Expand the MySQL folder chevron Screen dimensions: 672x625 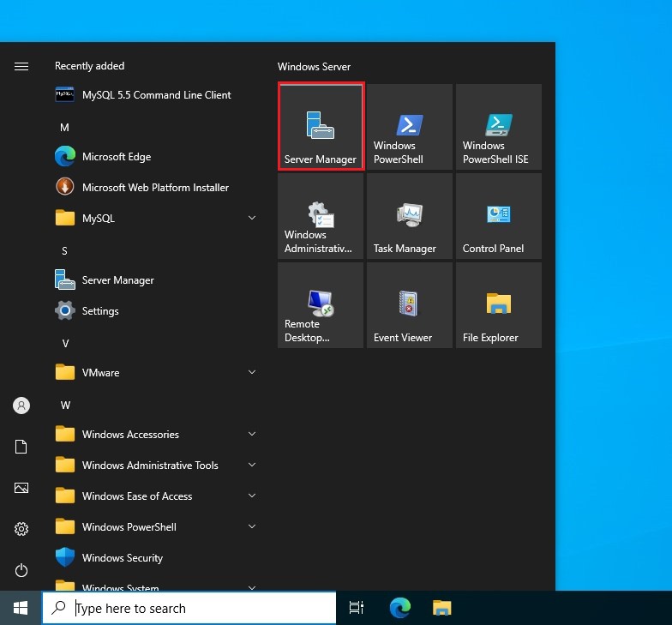[x=252, y=218]
